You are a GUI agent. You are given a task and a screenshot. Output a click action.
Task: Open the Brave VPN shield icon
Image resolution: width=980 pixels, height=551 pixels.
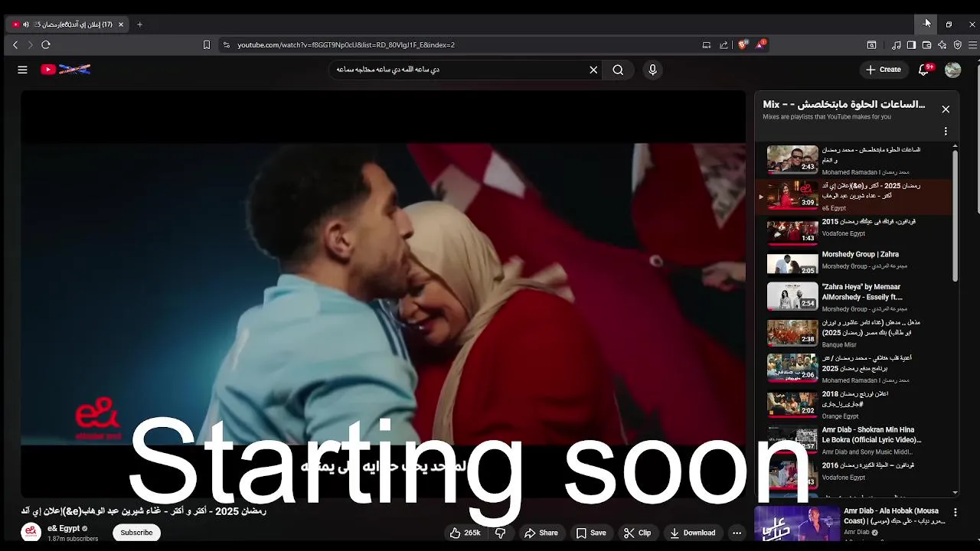pyautogui.click(x=957, y=45)
